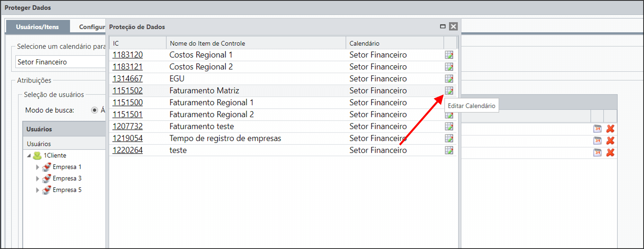Viewport: 644px width, 249px height.
Task: Edit calendar for Faturamento Matriz
Action: (x=449, y=91)
